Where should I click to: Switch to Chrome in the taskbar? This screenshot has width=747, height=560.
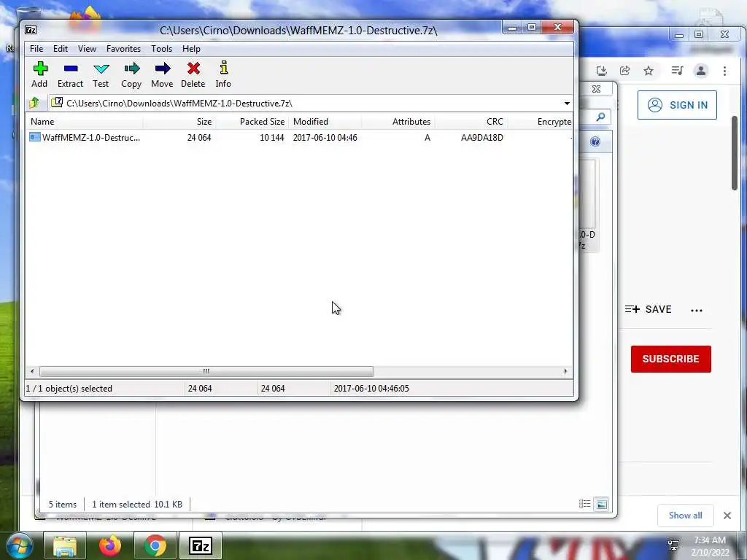(155, 545)
